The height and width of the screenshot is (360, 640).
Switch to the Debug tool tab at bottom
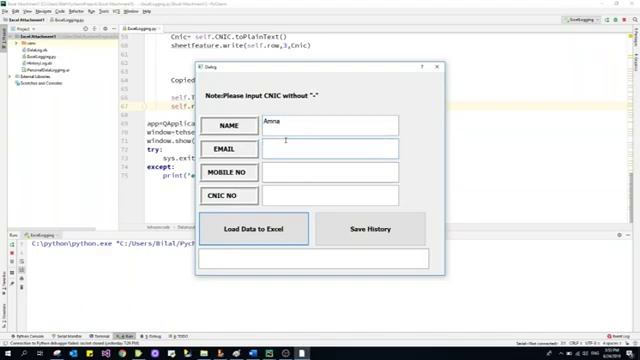click(151, 336)
